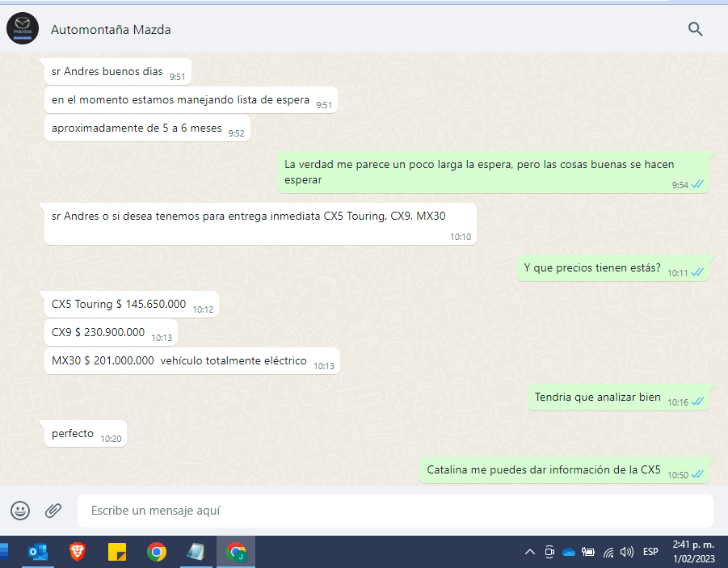Show hidden system tray icons
The width and height of the screenshot is (728, 568).
tap(530, 552)
